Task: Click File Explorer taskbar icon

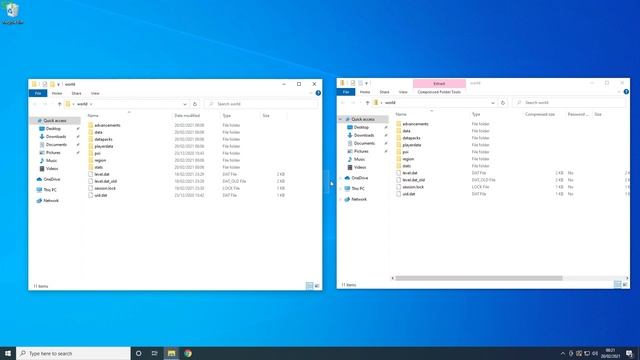Action: pos(171,353)
